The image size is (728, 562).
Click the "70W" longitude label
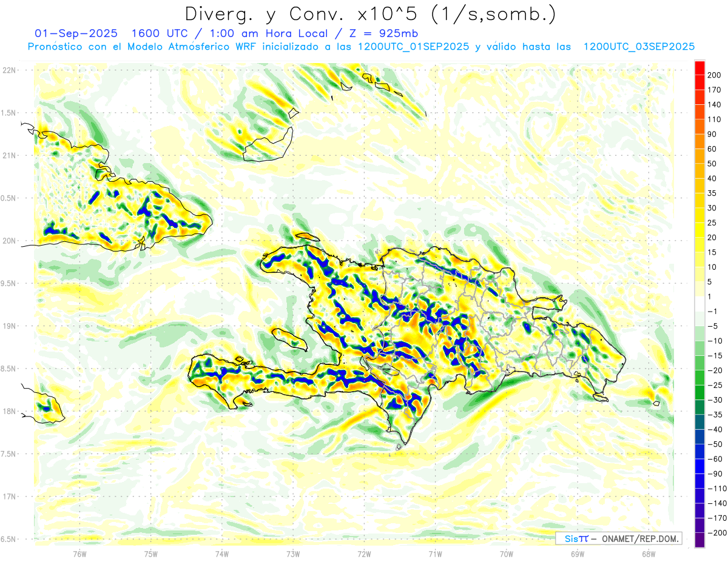point(507,554)
